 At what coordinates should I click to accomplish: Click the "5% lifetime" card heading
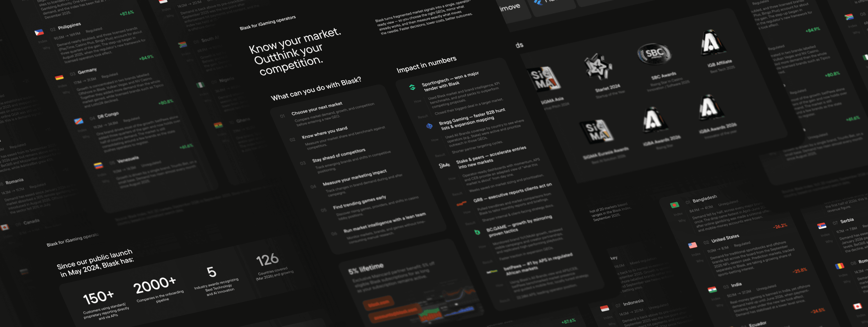(366, 269)
